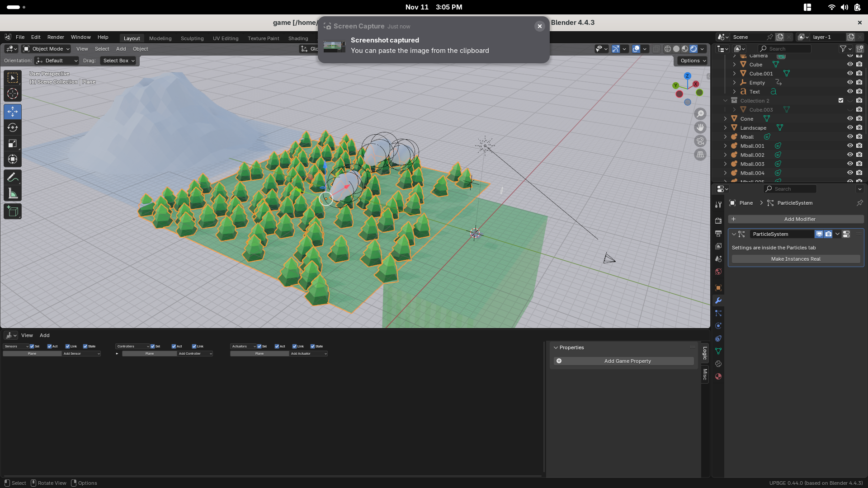Image resolution: width=868 pixels, height=488 pixels.
Task: Hide the Landscape object in outliner
Action: [850, 128]
